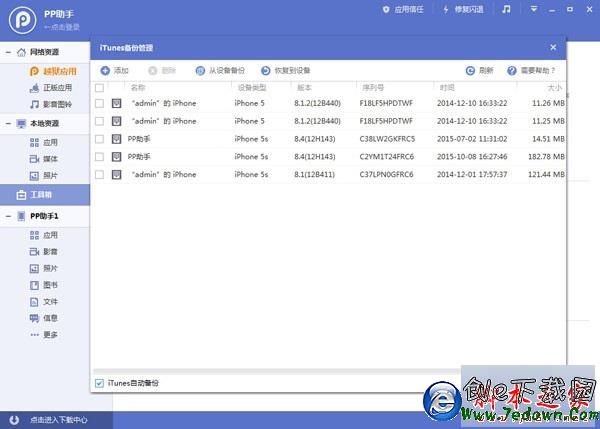Select the 8.1(12B411) version cell
This screenshot has width=600, height=429.
pos(315,175)
